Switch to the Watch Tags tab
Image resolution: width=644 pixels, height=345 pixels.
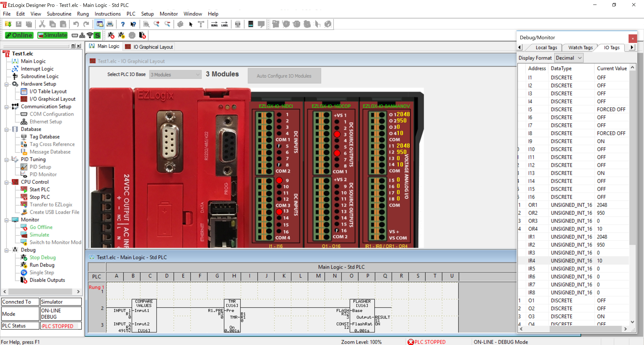point(580,47)
